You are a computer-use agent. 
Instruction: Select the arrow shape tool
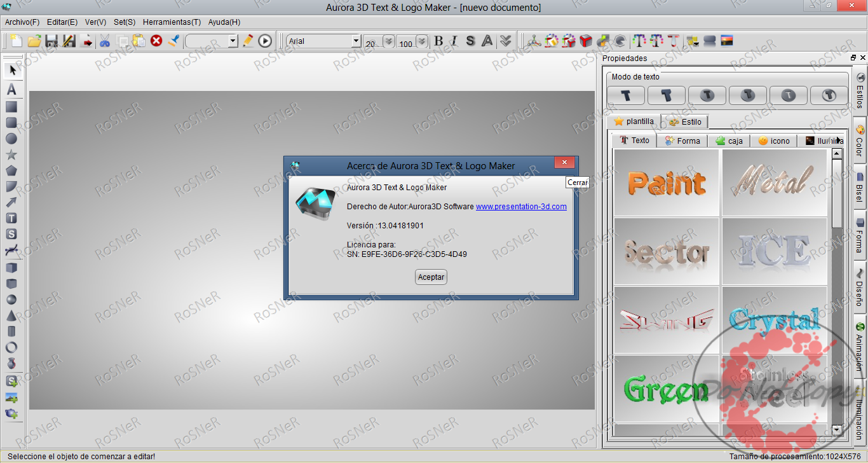pyautogui.click(x=11, y=202)
